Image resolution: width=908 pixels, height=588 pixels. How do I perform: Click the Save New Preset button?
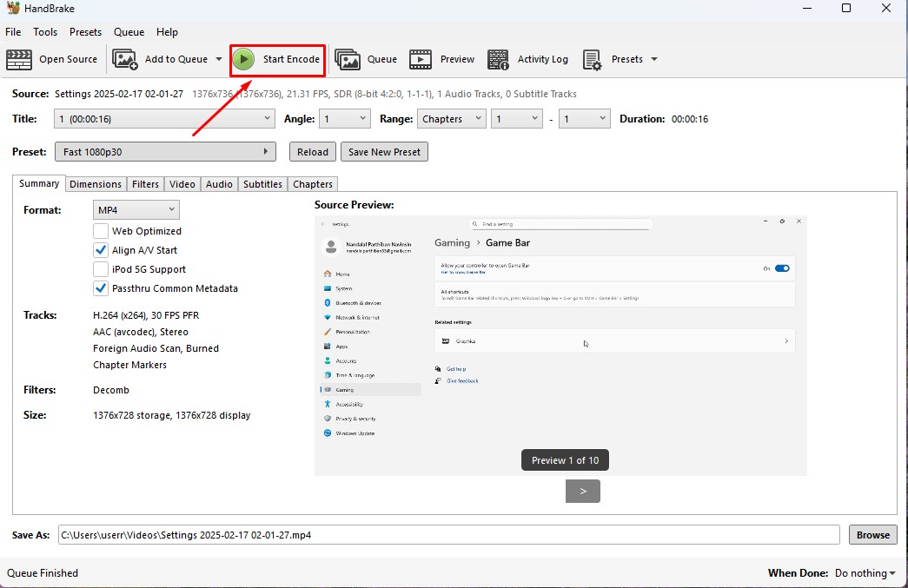coord(385,152)
